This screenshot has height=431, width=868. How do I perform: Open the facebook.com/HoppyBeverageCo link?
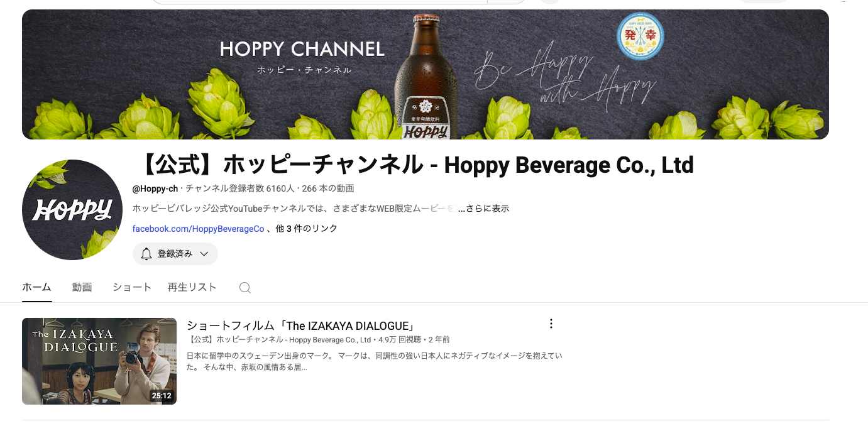(x=198, y=229)
